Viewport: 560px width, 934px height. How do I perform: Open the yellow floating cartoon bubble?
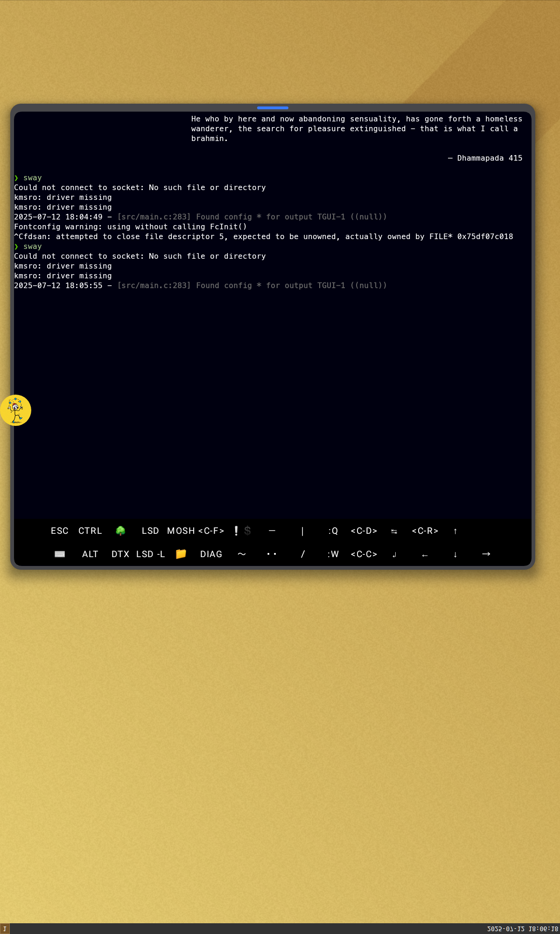(x=15, y=410)
